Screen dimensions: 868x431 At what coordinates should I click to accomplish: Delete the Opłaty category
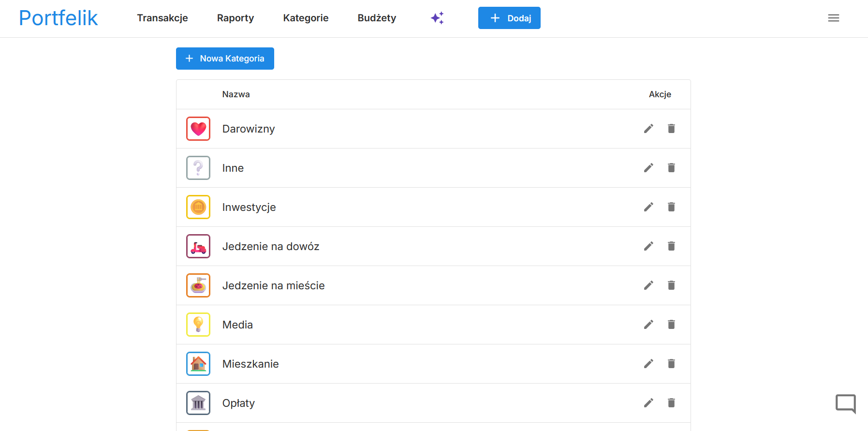coord(671,403)
